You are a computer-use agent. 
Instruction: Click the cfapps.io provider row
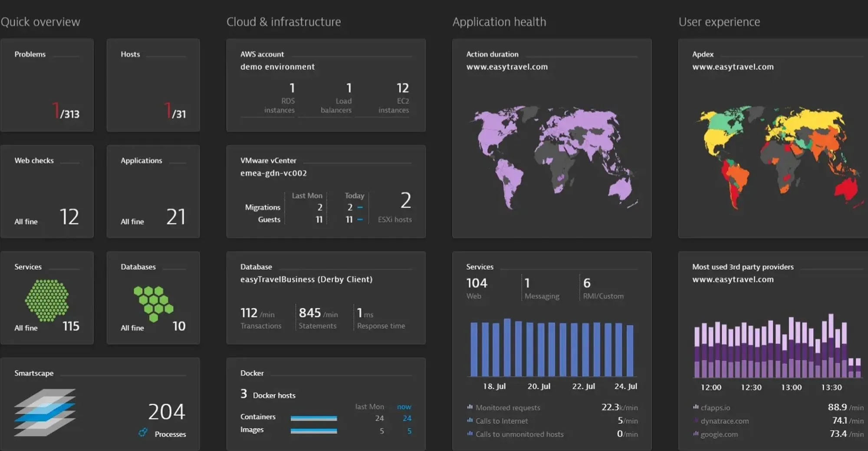(778, 407)
